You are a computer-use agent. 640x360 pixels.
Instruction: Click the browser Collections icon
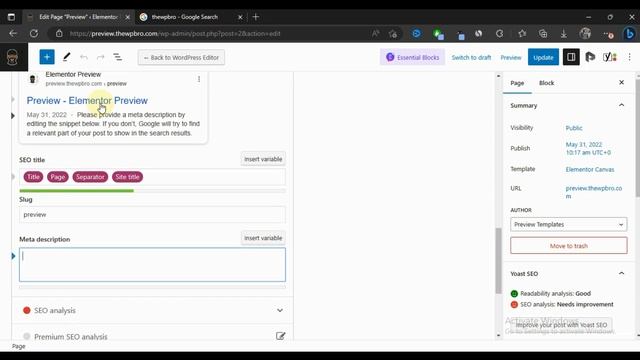pyautogui.click(x=543, y=33)
